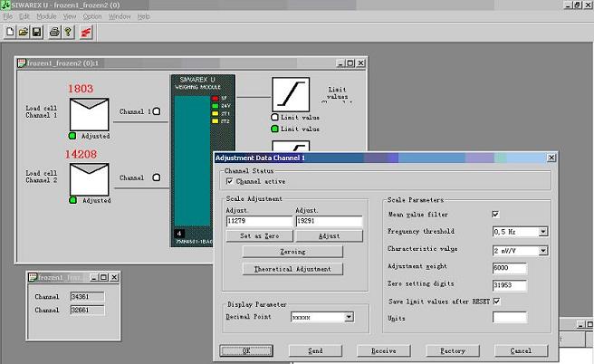Click the Open folder toolbar icon

tap(24, 32)
